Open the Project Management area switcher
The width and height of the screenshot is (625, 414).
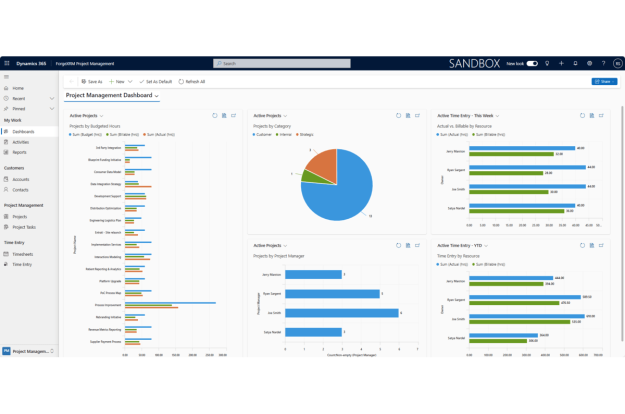click(x=29, y=351)
